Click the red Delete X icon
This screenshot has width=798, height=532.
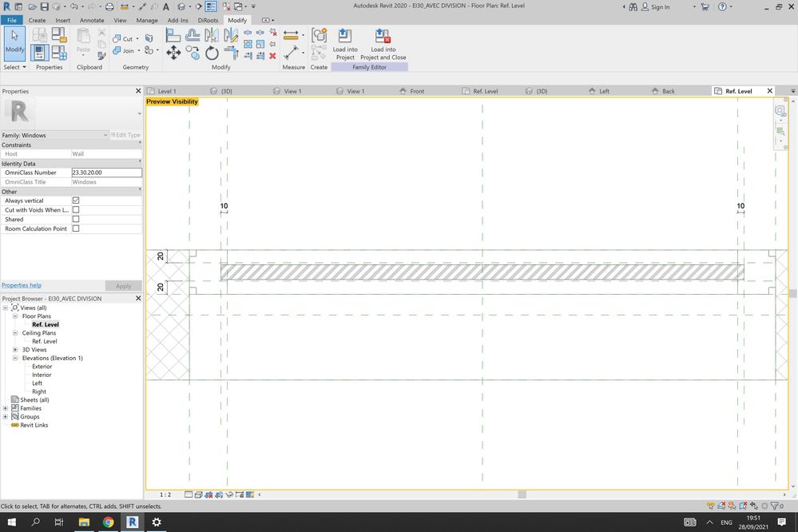pyautogui.click(x=272, y=56)
